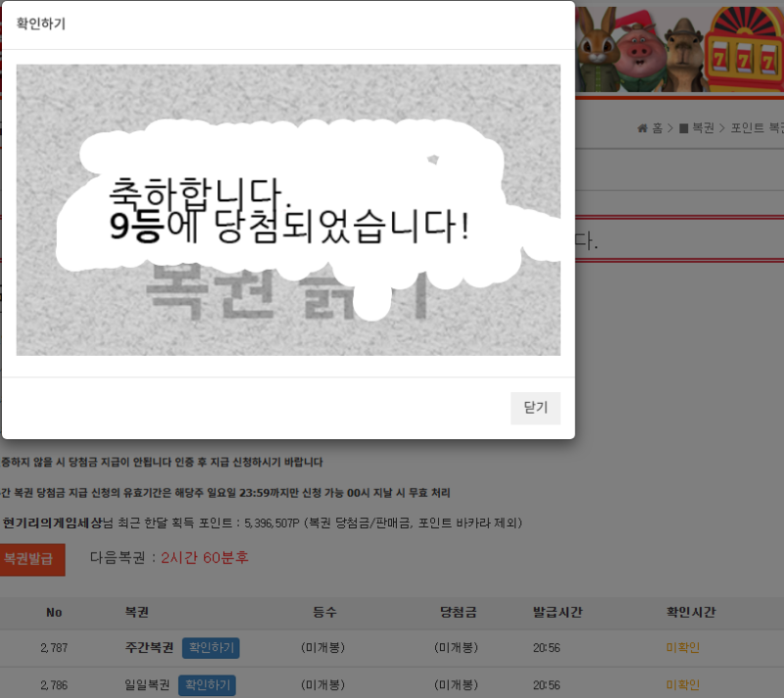784x698 pixels.
Task: Click the 등수 column header
Action: [325, 611]
